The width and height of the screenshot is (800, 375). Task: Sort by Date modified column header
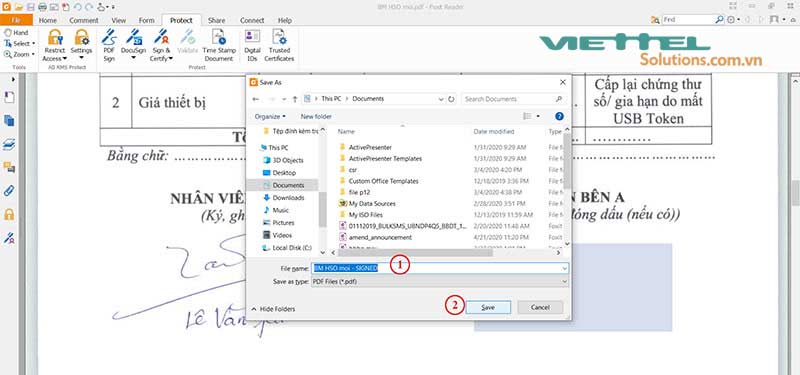coord(494,132)
